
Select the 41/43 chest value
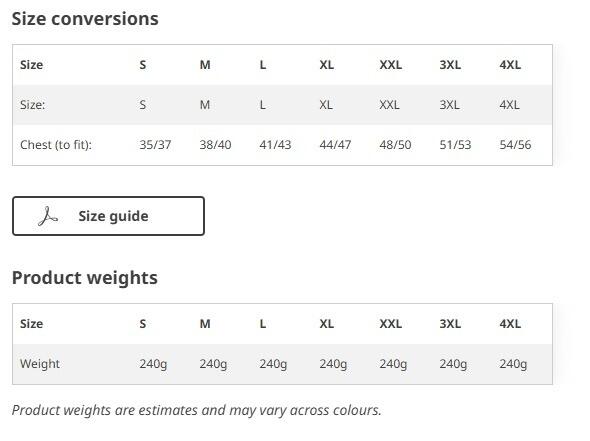coord(275,145)
